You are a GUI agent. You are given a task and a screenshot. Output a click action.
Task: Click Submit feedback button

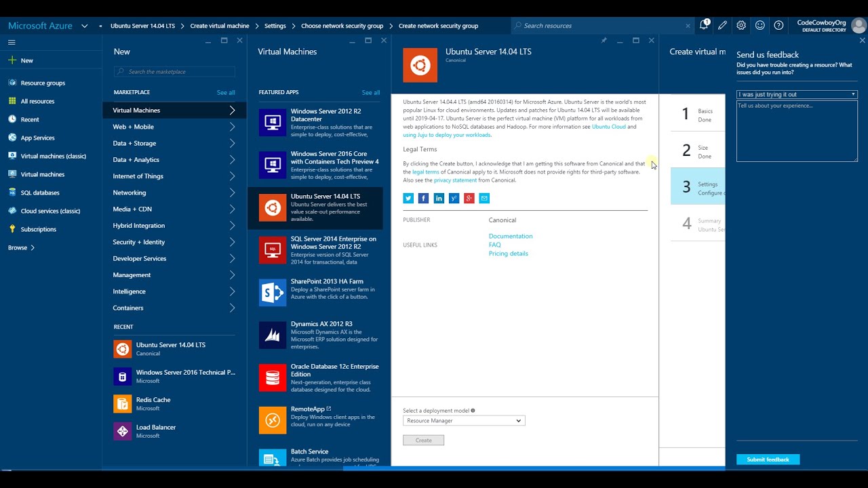768,460
